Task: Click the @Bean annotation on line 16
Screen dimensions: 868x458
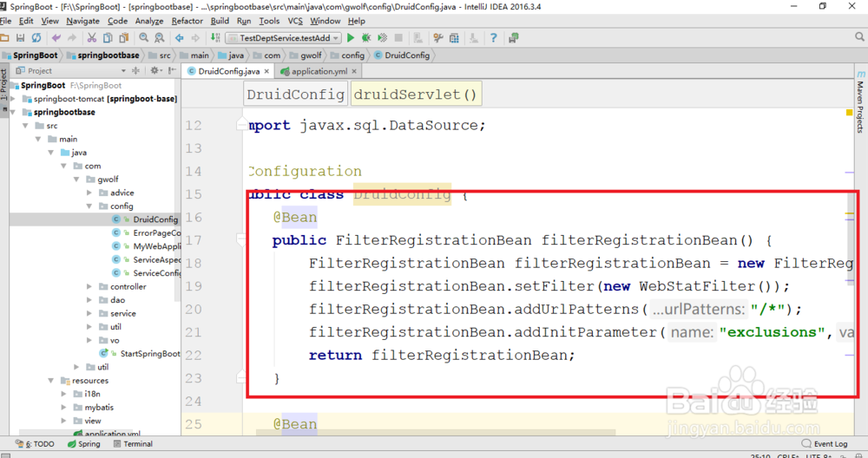Action: [x=295, y=218]
